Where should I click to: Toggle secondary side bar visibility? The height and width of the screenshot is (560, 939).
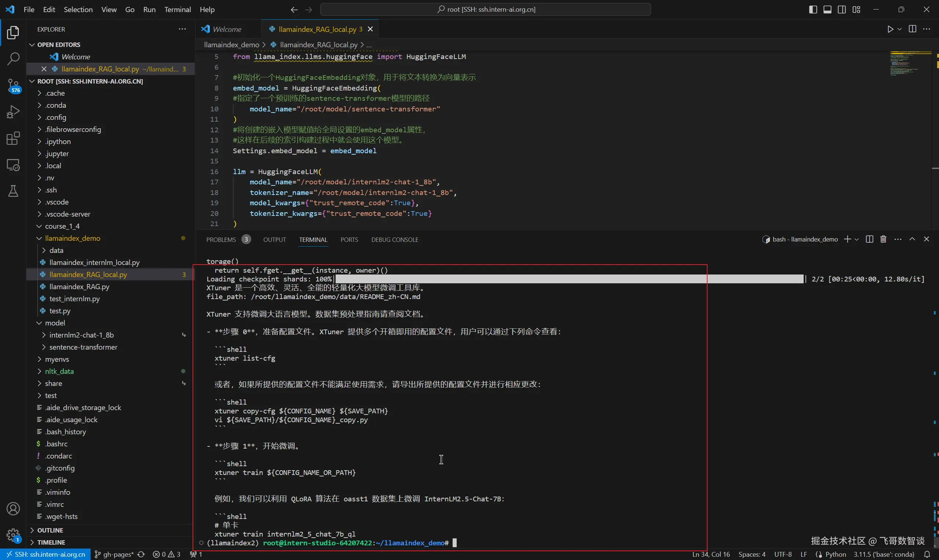pos(841,10)
